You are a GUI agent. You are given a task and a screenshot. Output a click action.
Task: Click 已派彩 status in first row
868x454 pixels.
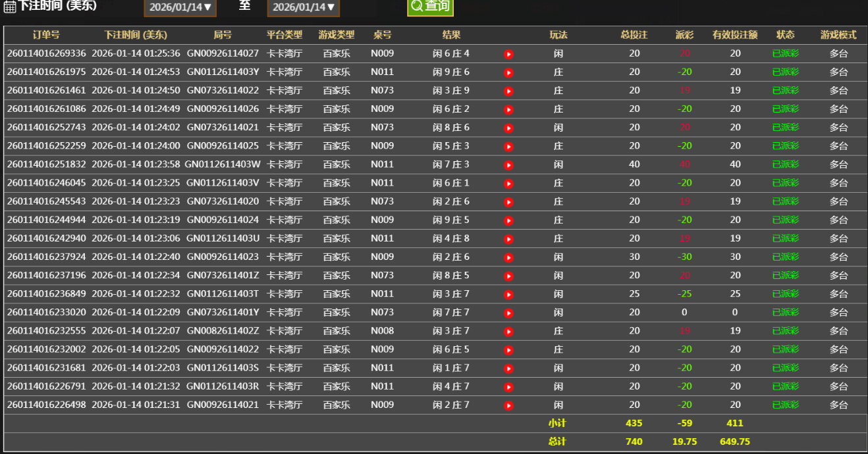click(785, 54)
